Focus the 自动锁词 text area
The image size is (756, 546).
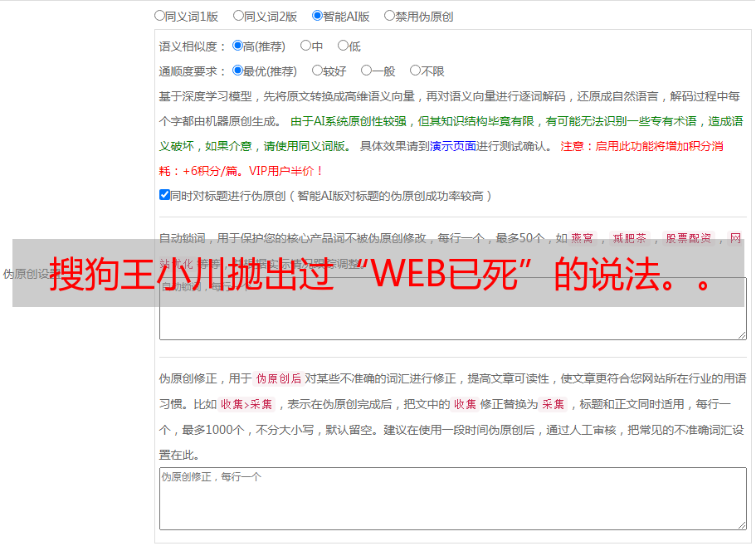point(453,309)
